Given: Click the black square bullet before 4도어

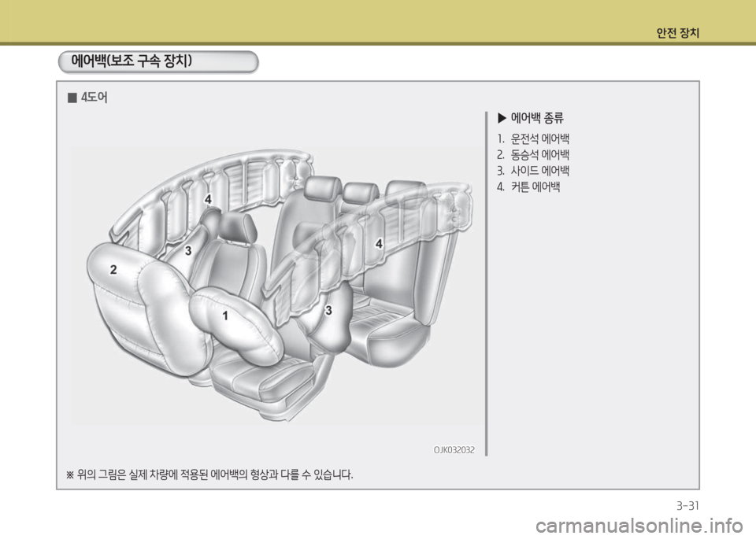Looking at the screenshot, I should pos(71,98).
